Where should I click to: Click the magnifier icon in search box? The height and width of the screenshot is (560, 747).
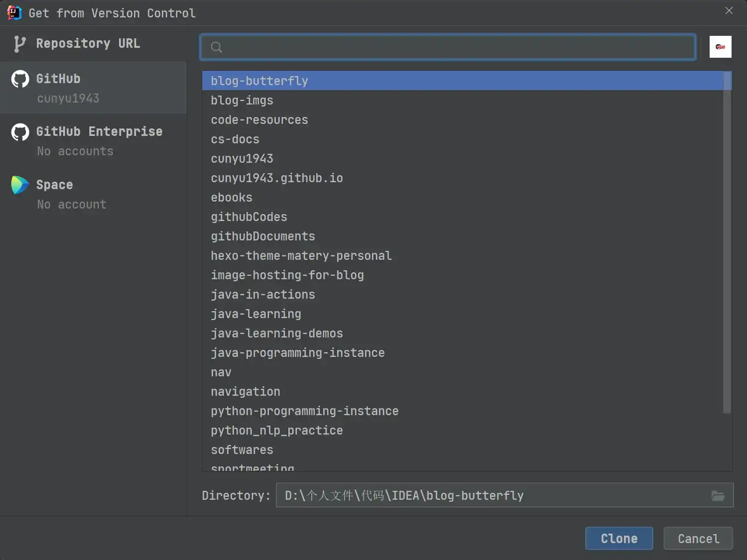coord(217,47)
